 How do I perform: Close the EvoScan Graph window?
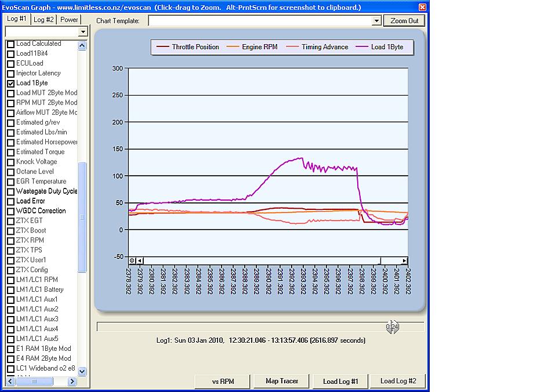click(422, 8)
